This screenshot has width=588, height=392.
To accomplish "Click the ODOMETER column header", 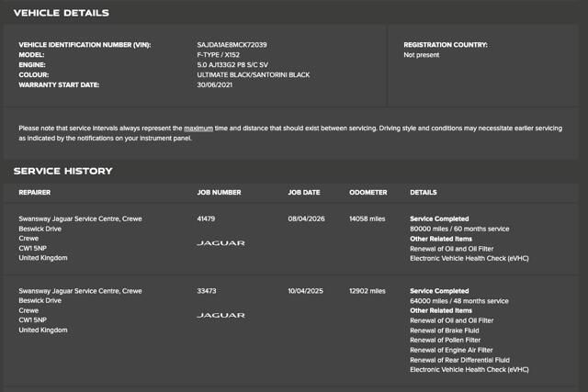I will (367, 192).
